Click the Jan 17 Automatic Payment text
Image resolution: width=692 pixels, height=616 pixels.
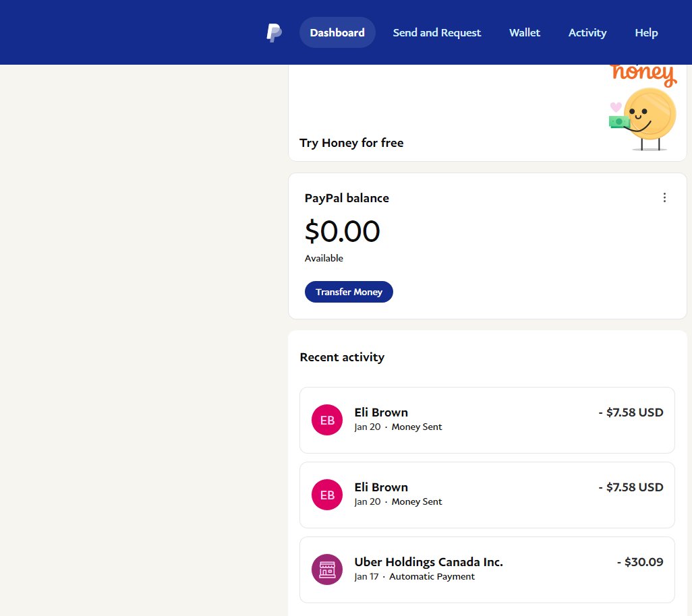click(414, 576)
